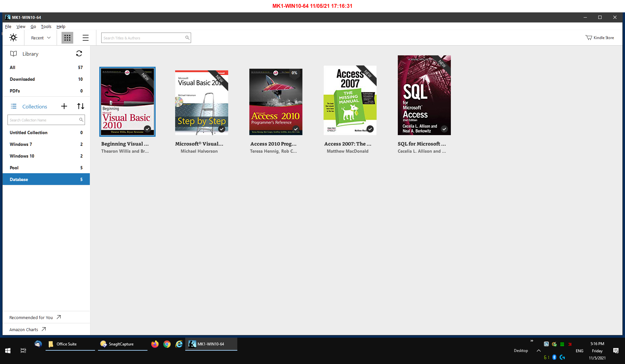This screenshot has height=364, width=625.
Task: Click the arrow icon beside Amazon Charts
Action: pyautogui.click(x=44, y=329)
